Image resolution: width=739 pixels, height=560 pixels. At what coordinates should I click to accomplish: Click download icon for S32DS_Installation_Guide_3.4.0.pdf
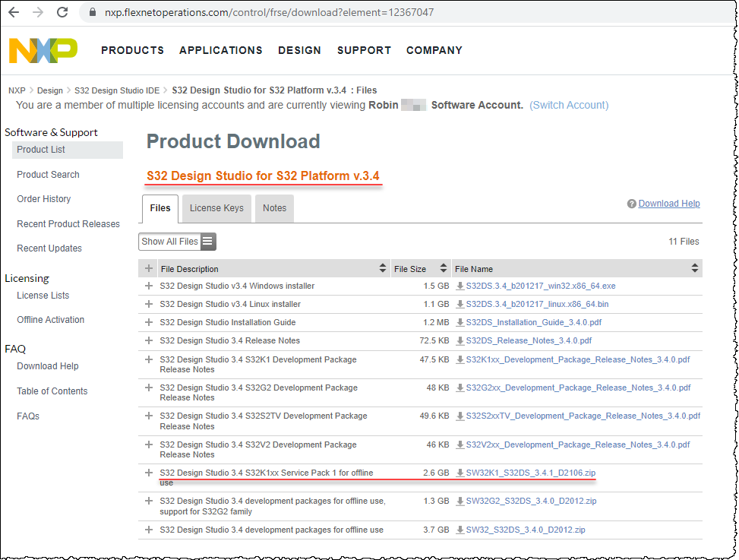[460, 322]
